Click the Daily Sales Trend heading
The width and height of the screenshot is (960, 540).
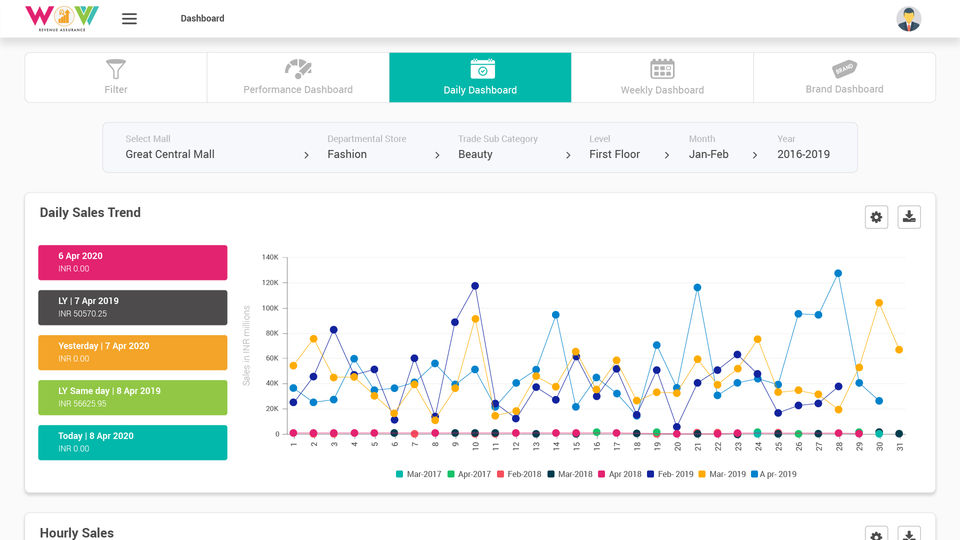pyautogui.click(x=90, y=212)
